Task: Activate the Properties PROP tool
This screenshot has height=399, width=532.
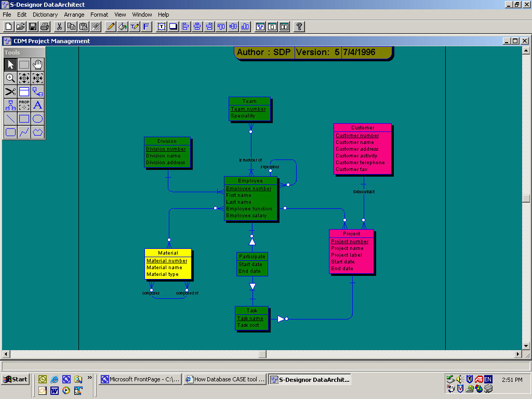Action: click(x=24, y=105)
